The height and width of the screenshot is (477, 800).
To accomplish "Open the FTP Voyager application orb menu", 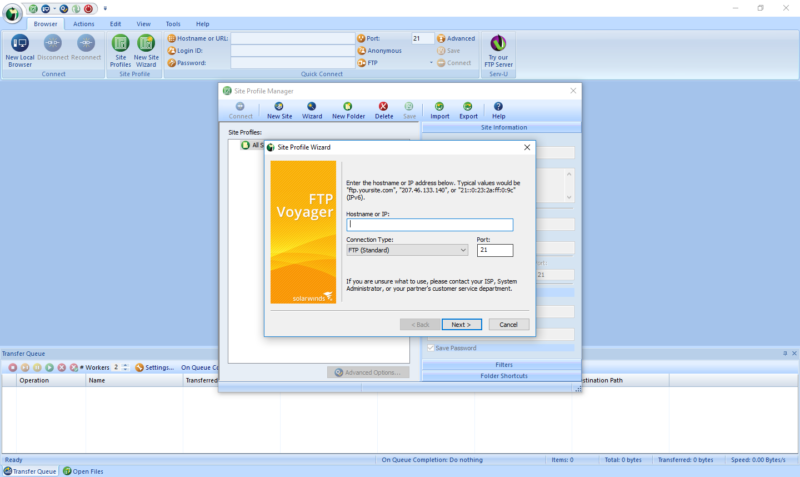I will coord(12,13).
